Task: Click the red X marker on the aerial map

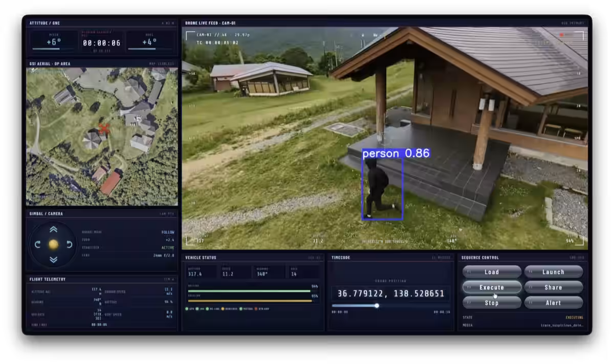Action: pyautogui.click(x=104, y=129)
